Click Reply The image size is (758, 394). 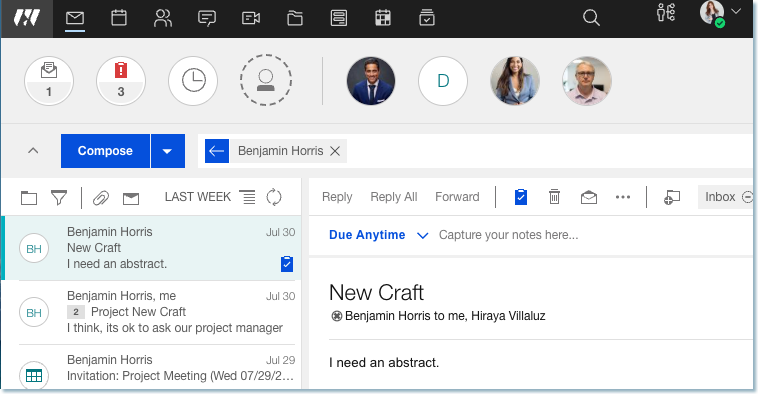pos(337,197)
